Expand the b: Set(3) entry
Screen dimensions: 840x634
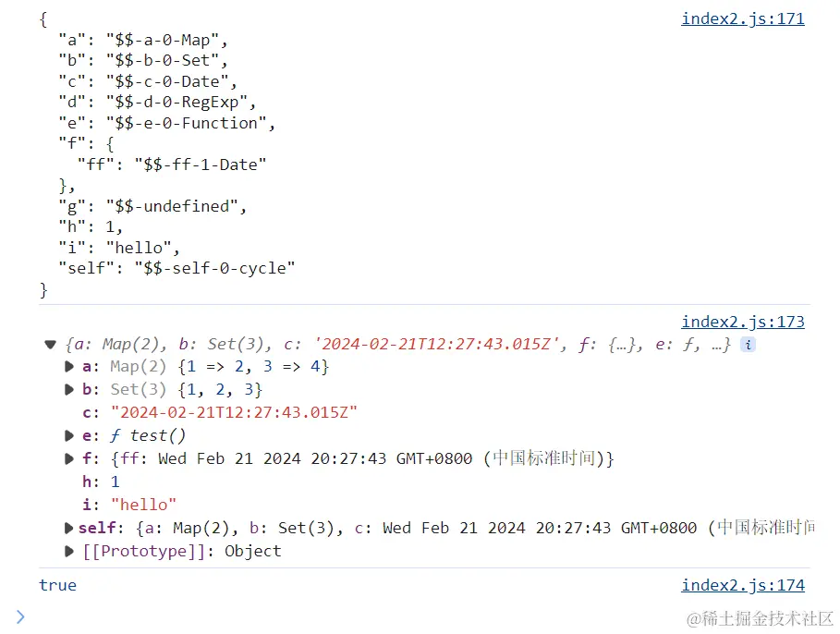click(x=68, y=390)
